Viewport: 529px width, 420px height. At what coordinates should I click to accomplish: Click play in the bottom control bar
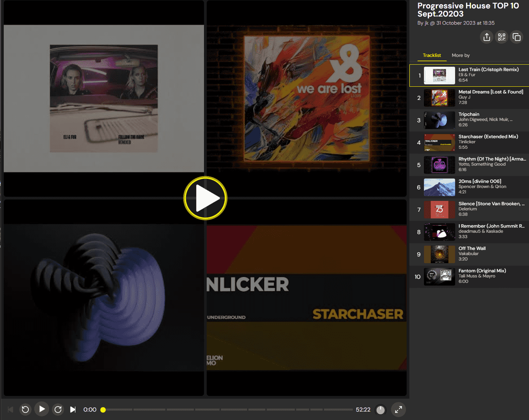(x=42, y=409)
